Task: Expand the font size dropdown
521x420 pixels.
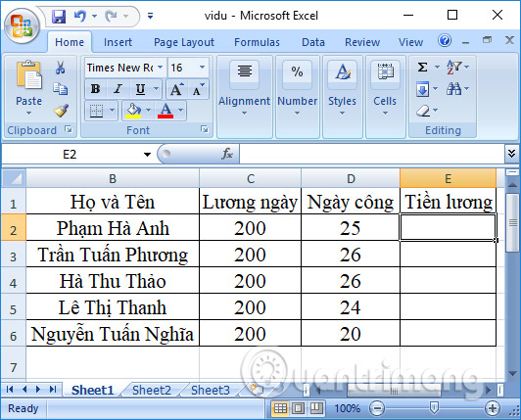Action: click(x=202, y=68)
